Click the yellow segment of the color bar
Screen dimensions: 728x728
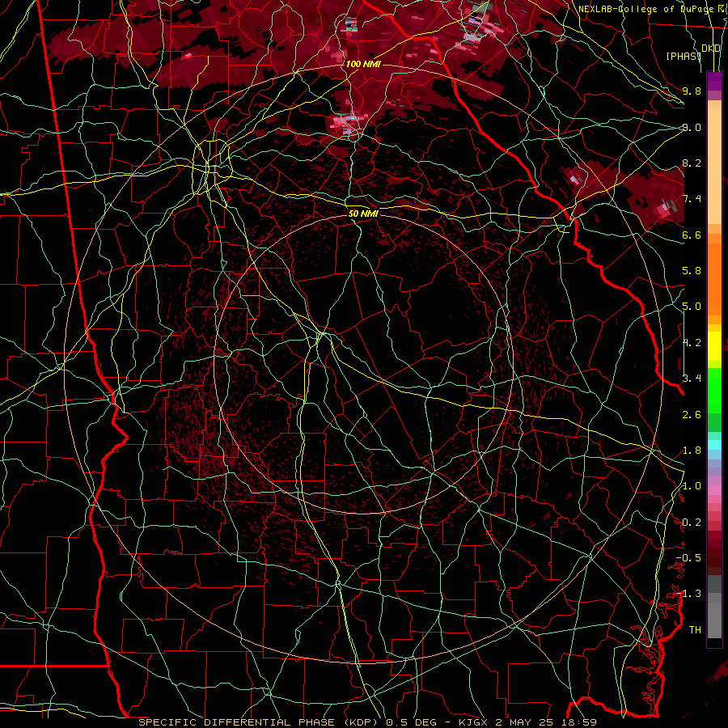click(x=714, y=346)
